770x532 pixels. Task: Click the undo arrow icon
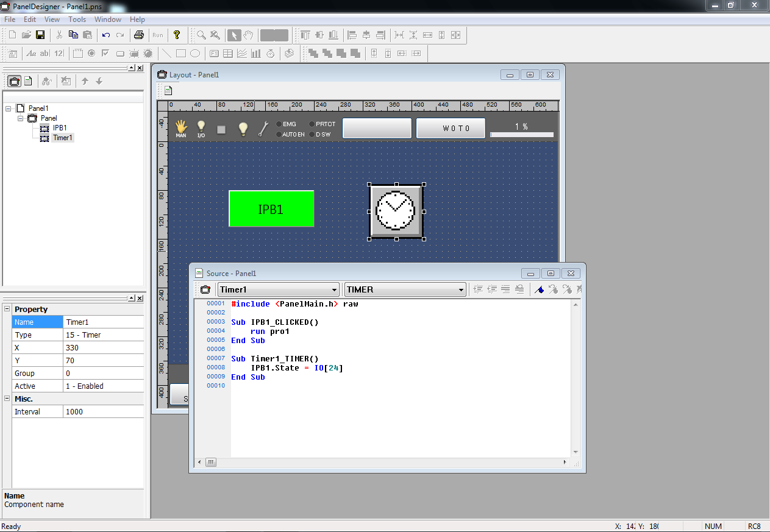pos(106,35)
